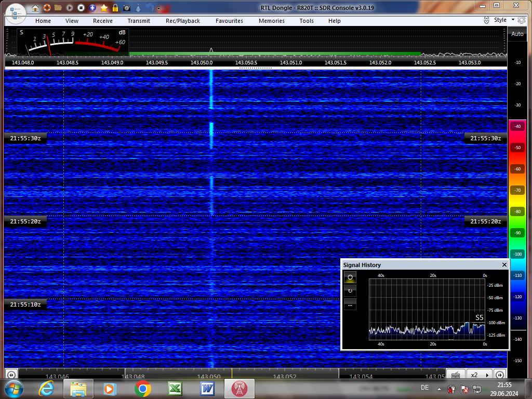Click the reset arrow button in Signal History

(x=350, y=291)
